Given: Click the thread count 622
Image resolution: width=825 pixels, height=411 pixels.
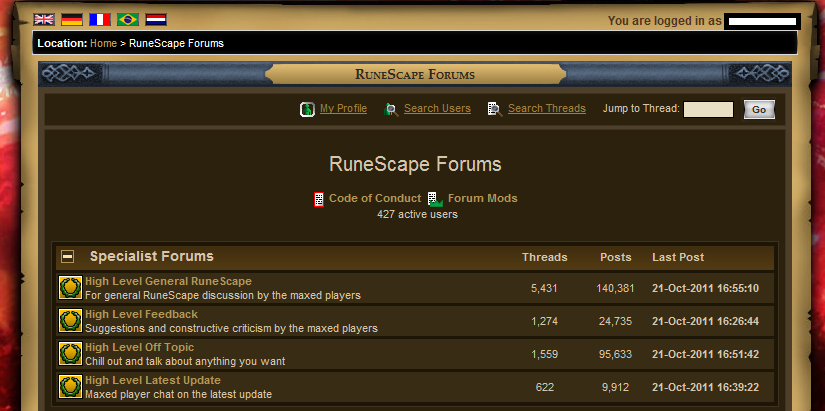Looking at the screenshot, I should (545, 388).
